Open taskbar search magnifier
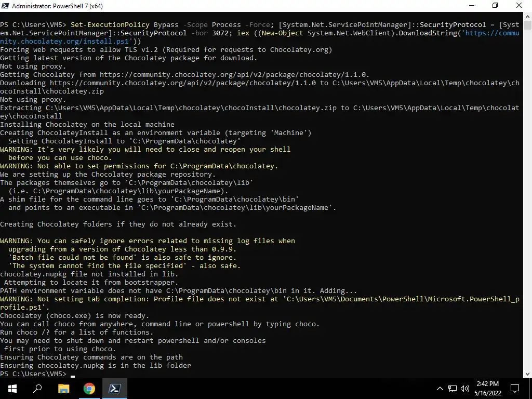Screen dimensions: 532x399 [x=37, y=389]
